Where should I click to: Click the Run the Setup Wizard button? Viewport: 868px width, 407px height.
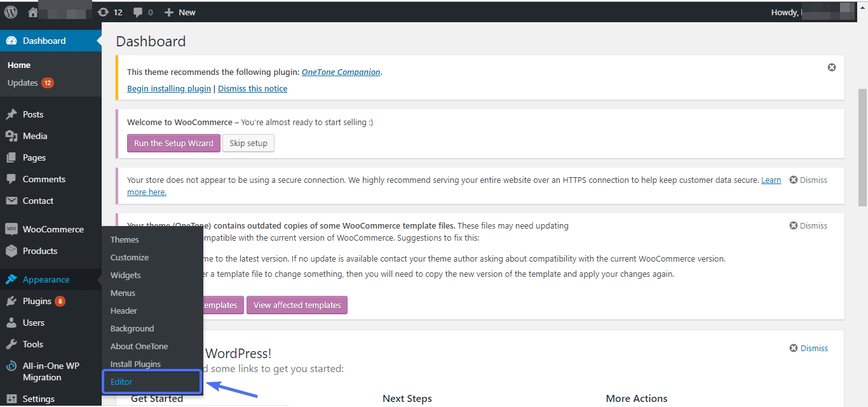point(173,143)
